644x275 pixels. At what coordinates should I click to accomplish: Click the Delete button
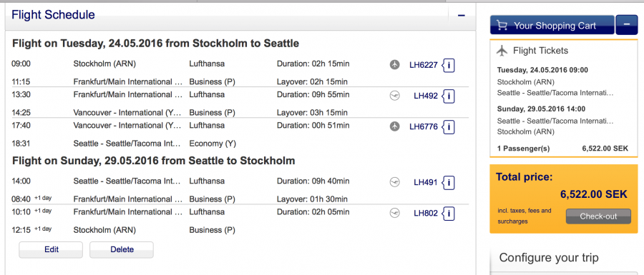click(x=122, y=249)
